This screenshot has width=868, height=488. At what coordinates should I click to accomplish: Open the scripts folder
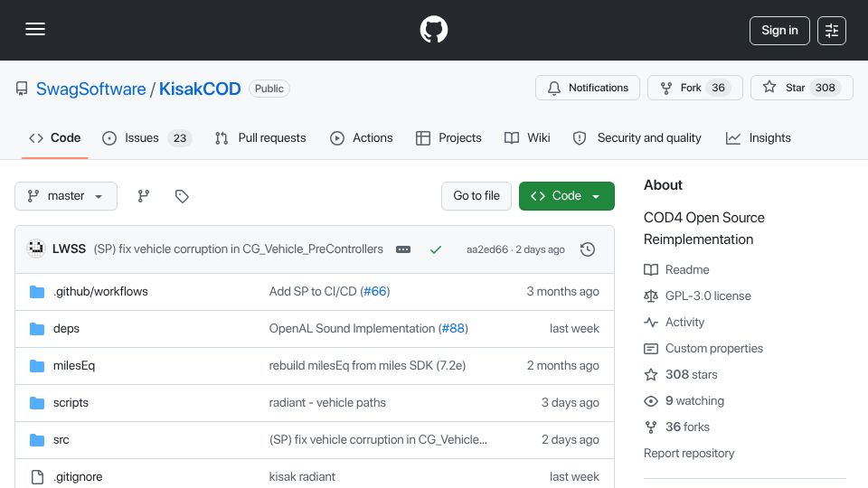click(x=71, y=403)
